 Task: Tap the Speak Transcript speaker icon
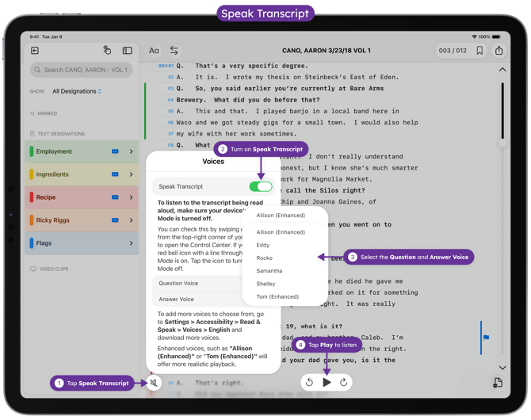tap(154, 383)
